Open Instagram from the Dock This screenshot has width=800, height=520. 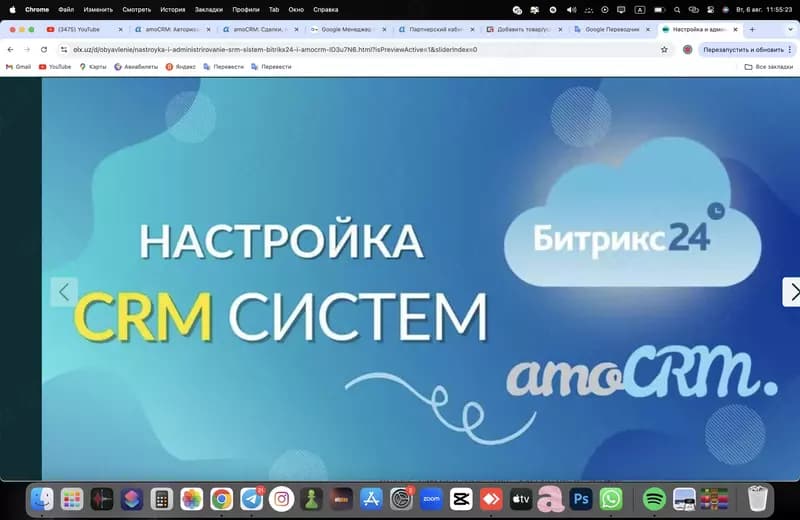(282, 499)
